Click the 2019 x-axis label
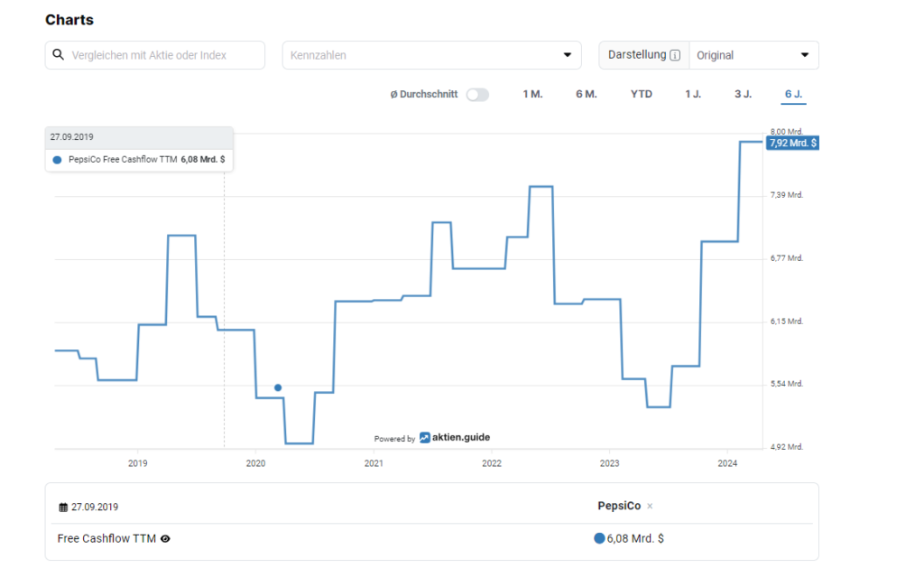This screenshot has width=924, height=568. click(138, 463)
